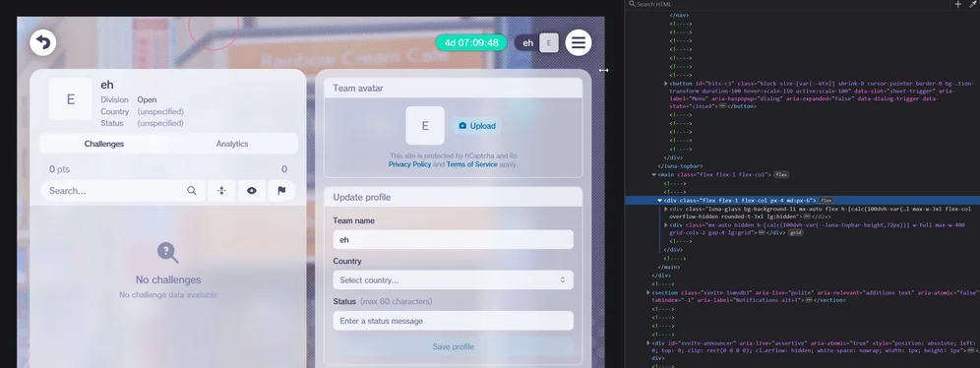Screen dimensions: 980x368
Task: Click the plus create-node icon in DevTools
Action: (x=958, y=4)
